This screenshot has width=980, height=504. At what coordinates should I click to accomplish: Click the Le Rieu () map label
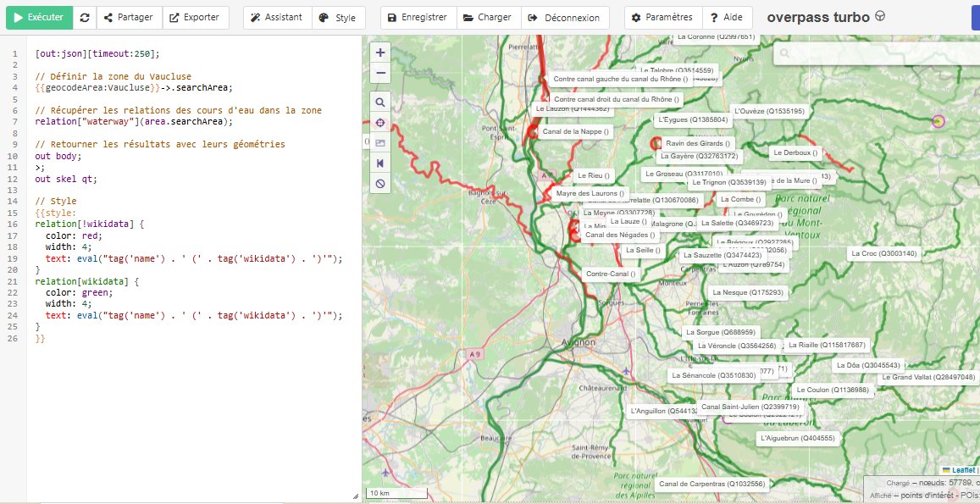[593, 175]
